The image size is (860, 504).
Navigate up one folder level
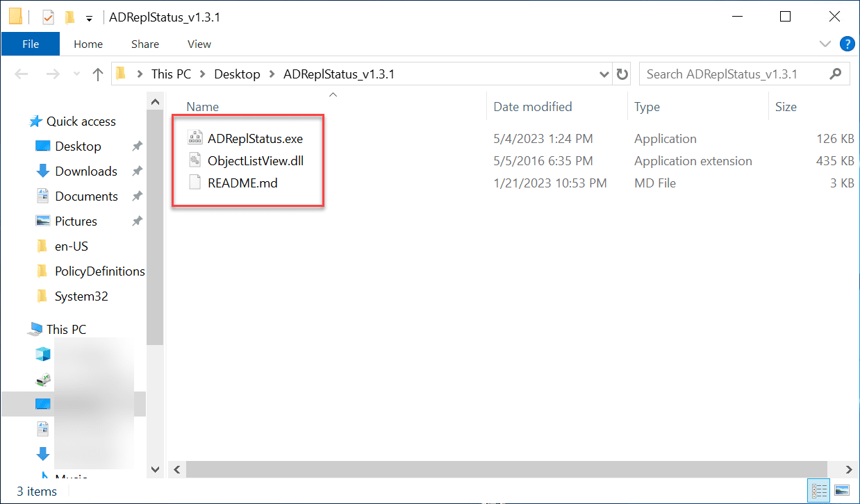point(97,74)
